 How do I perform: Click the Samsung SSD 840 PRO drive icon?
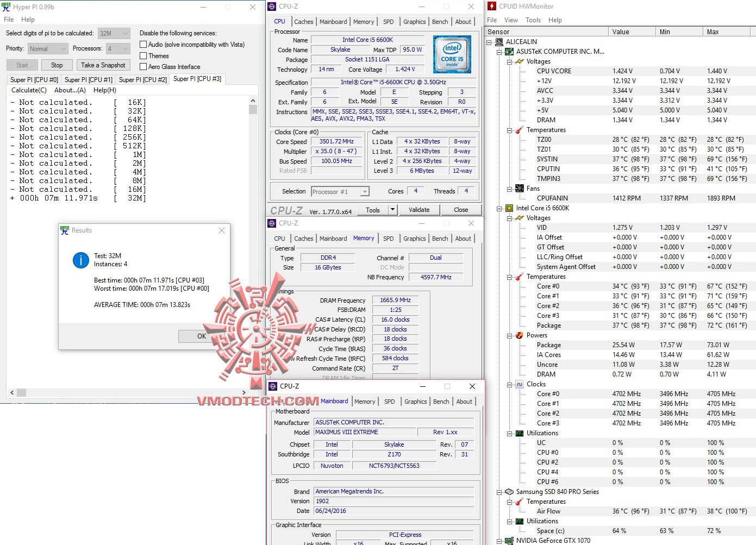[x=509, y=492]
